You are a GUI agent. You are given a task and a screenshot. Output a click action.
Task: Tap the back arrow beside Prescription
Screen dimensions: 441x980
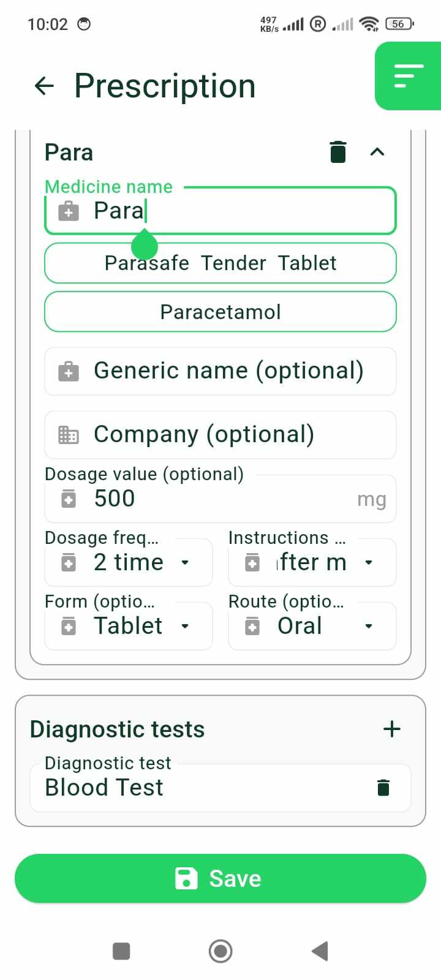click(x=44, y=86)
